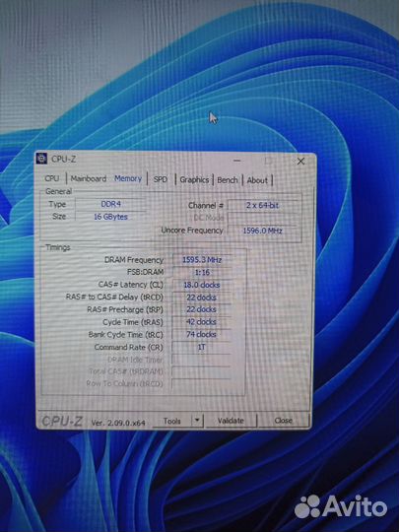Click the tRAS 42 clocks value
This screenshot has height=532, width=399.
pyautogui.click(x=201, y=322)
